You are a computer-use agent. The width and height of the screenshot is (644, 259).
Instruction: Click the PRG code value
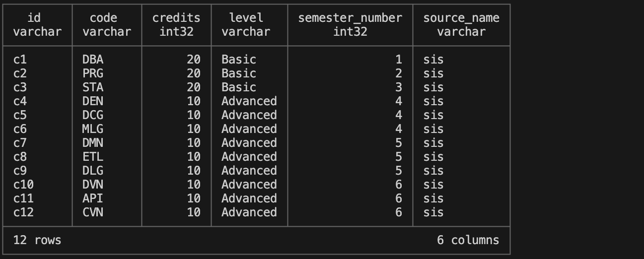(x=93, y=73)
